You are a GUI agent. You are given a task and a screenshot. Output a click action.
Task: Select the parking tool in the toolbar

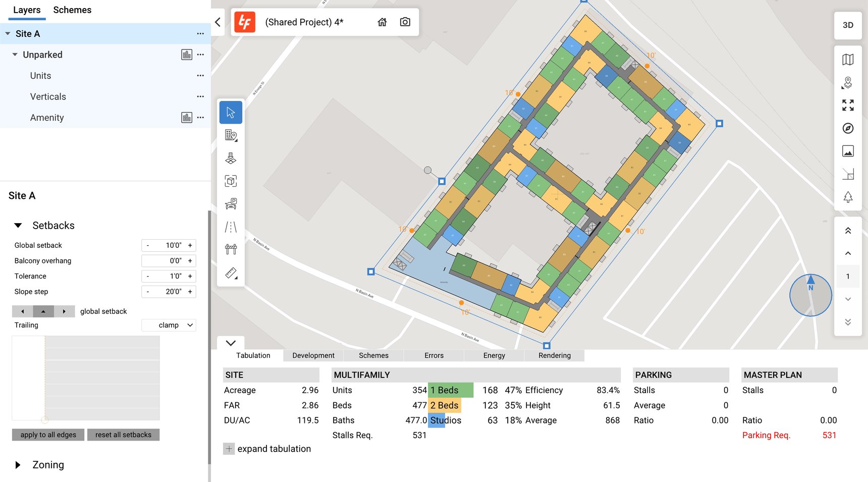tap(231, 203)
